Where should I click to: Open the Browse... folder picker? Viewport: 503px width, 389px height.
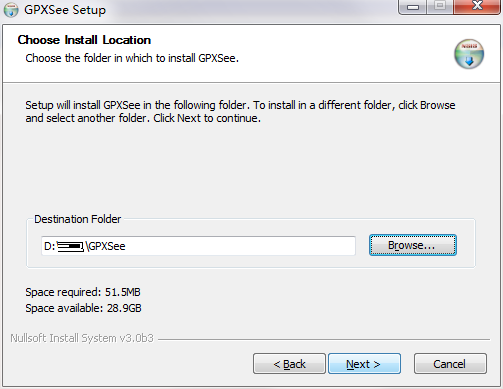pos(412,245)
